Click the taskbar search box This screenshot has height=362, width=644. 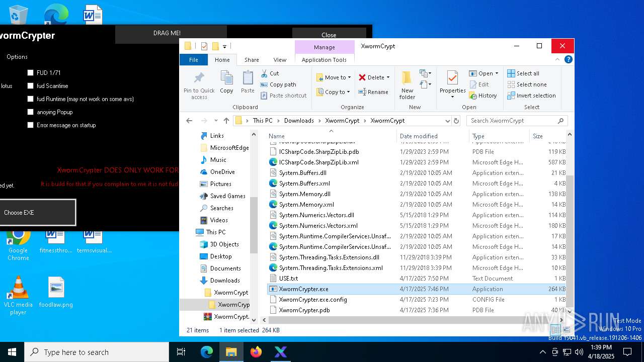point(97,352)
